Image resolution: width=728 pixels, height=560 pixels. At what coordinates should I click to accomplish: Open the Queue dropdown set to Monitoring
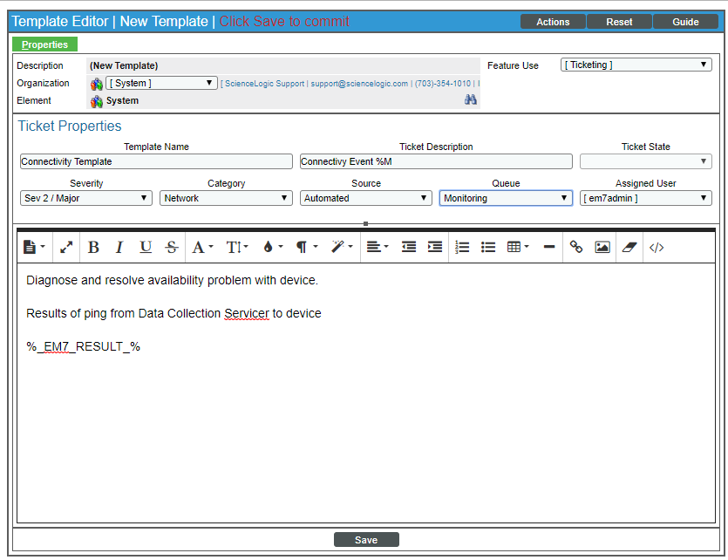point(506,198)
